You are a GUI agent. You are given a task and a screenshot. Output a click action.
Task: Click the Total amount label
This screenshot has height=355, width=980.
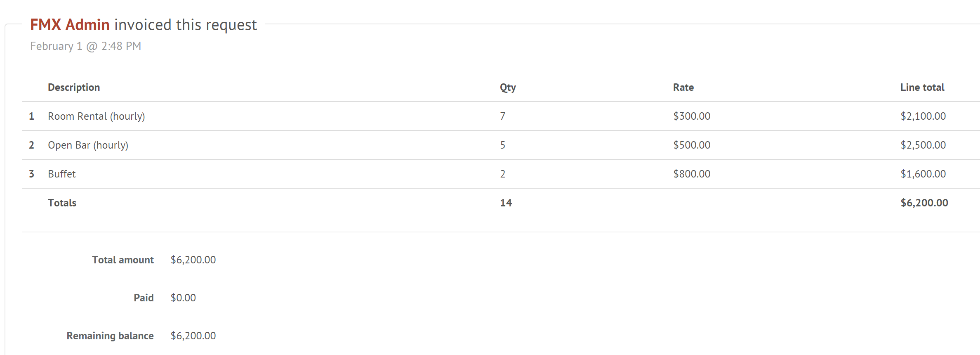tap(123, 260)
